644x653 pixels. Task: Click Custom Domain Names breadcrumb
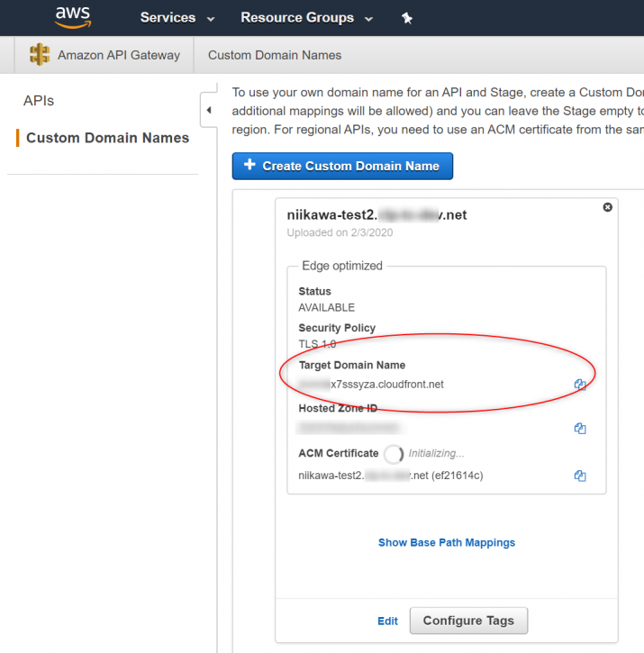coord(275,55)
